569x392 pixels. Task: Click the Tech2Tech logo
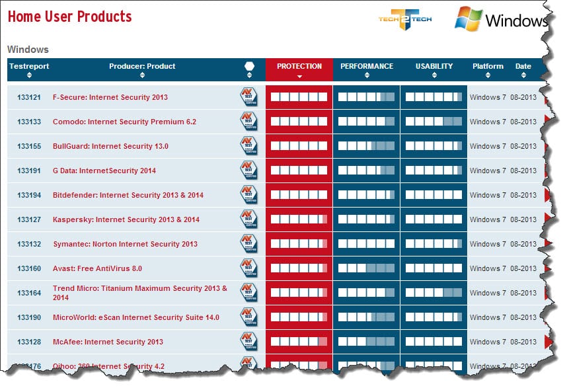(x=405, y=19)
